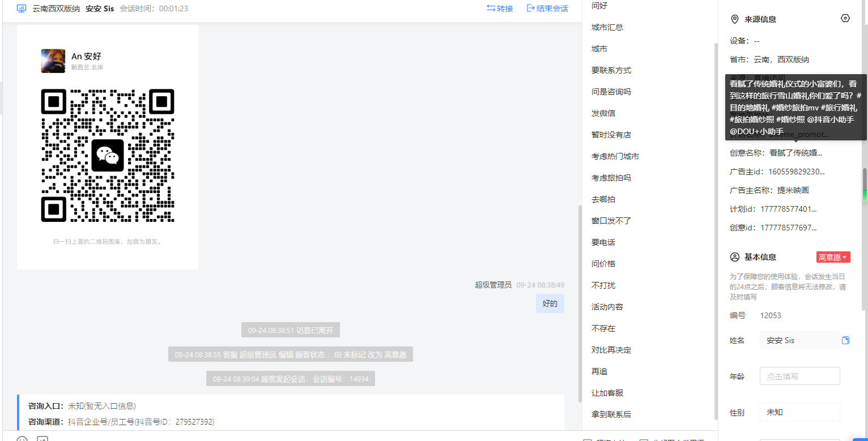Click the 访客已离开 system notice

291,330
